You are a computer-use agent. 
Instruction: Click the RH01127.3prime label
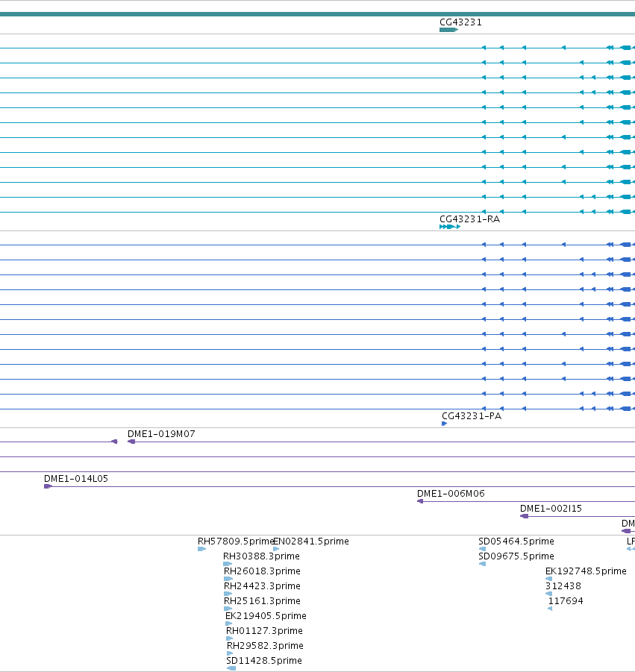tap(264, 630)
